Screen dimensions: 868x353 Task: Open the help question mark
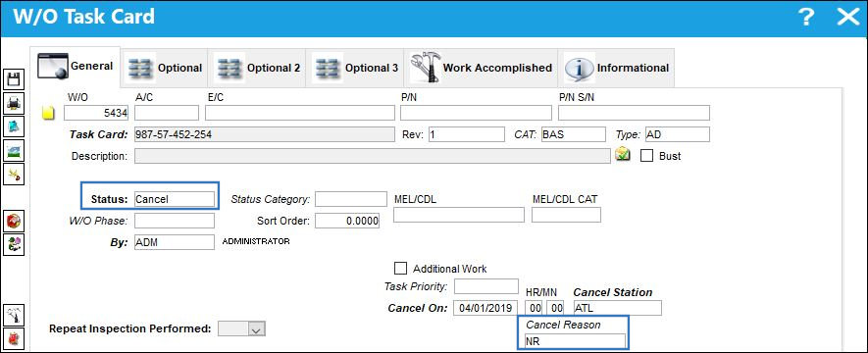coord(807,17)
